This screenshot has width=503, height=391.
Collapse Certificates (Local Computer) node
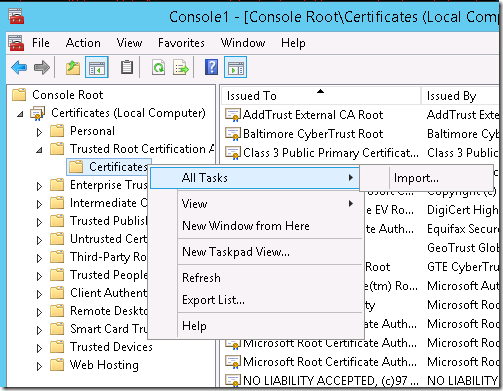(20, 114)
